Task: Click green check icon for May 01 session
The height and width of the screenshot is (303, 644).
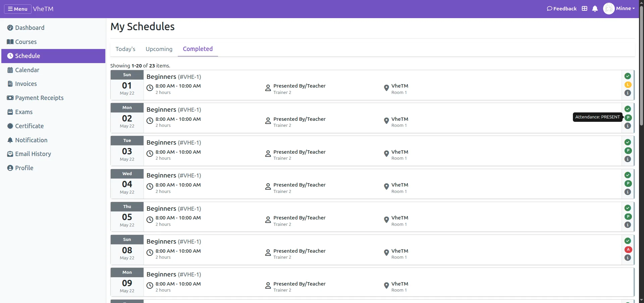Action: 628,76
